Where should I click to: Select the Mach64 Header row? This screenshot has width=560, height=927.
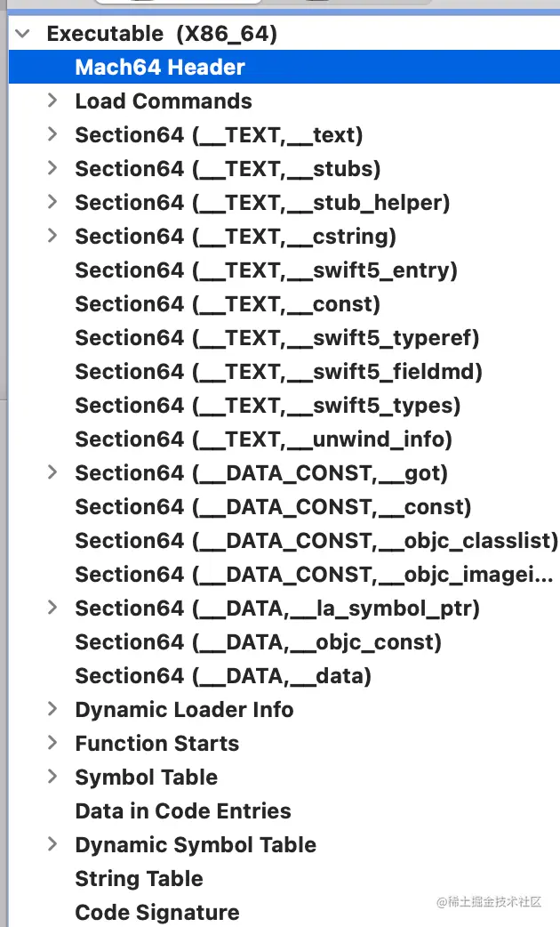tap(160, 68)
